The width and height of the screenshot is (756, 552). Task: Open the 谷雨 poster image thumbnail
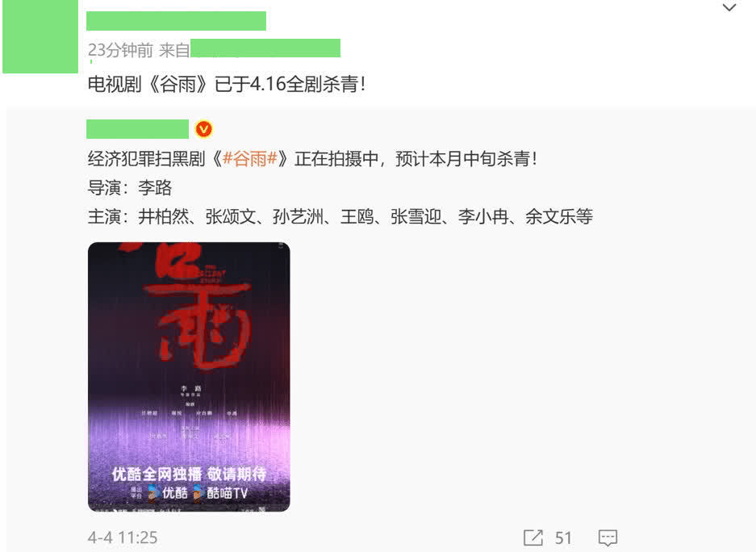click(x=189, y=377)
